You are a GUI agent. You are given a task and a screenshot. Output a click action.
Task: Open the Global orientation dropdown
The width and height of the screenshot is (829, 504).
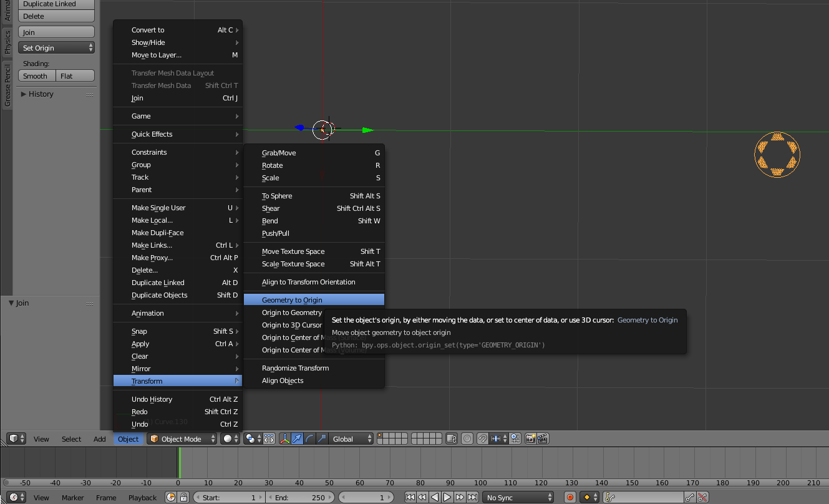click(x=351, y=439)
